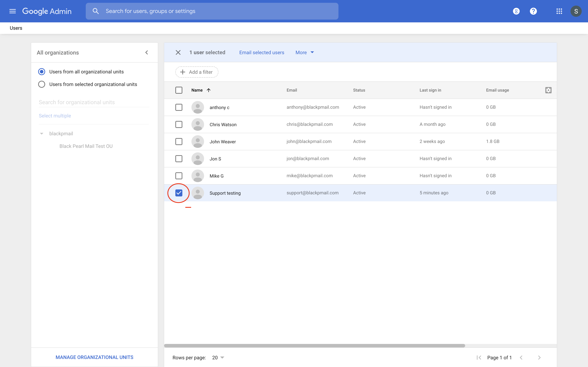Clear selection with the X icon
Viewport: 588px width, 367px height.
point(178,52)
